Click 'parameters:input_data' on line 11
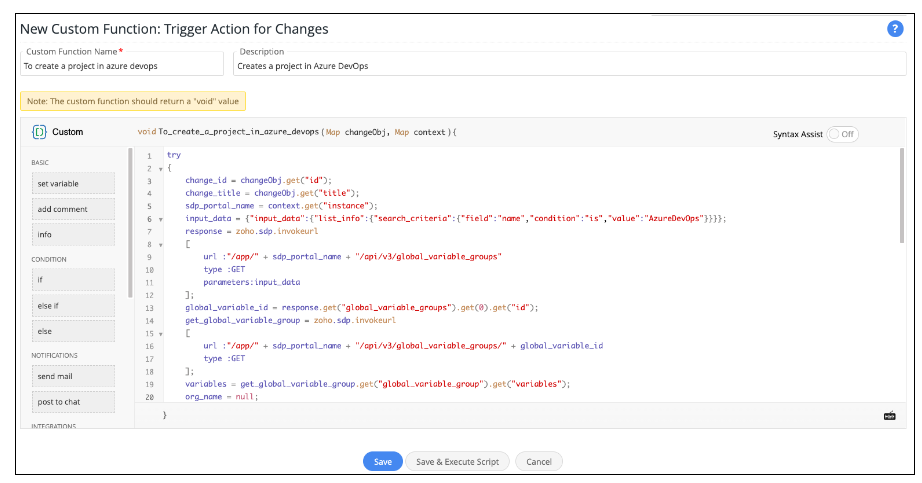The width and height of the screenshot is (922, 483). pos(252,282)
